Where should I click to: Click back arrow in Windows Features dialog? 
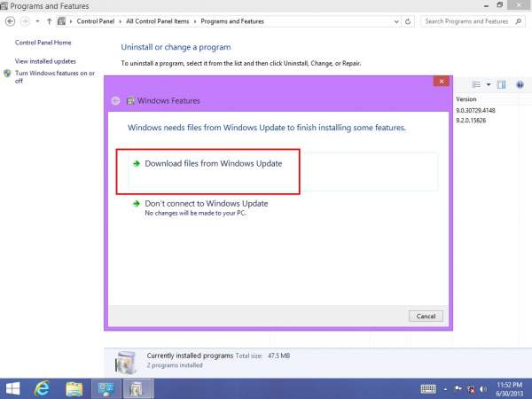pos(115,101)
